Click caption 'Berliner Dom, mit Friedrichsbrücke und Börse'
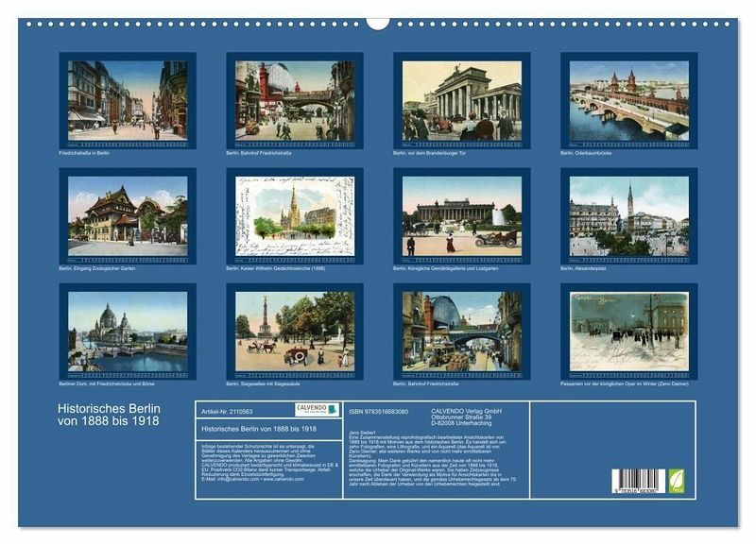Viewport: 756px width, 545px height. tap(107, 384)
